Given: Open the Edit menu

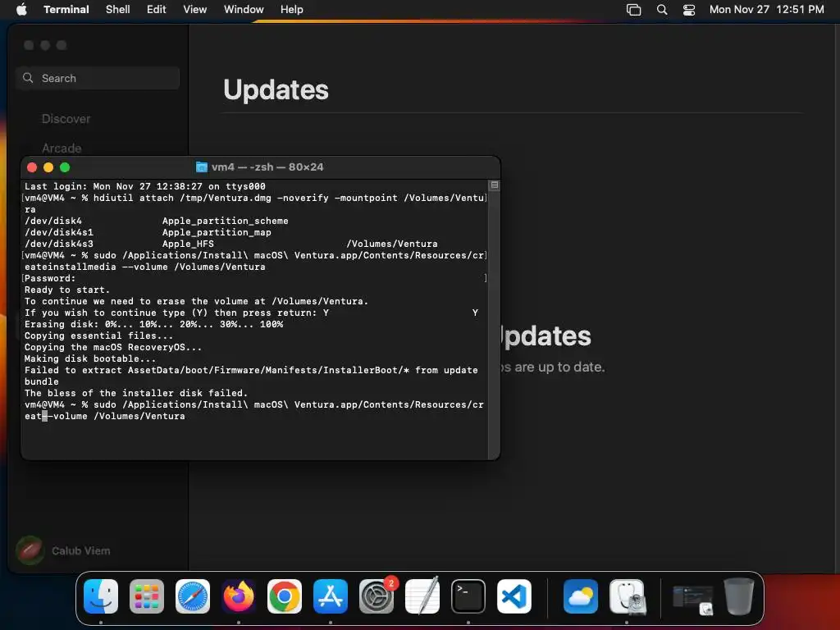Looking at the screenshot, I should point(157,9).
